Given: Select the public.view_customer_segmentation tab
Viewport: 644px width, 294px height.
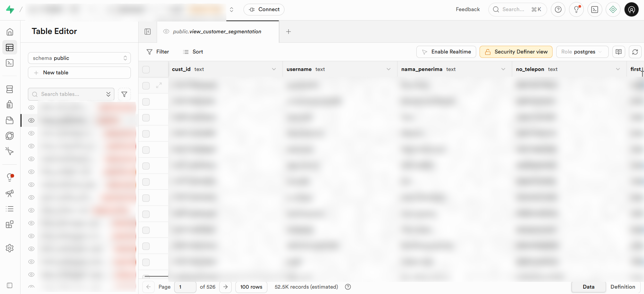Looking at the screenshot, I should coord(218,32).
